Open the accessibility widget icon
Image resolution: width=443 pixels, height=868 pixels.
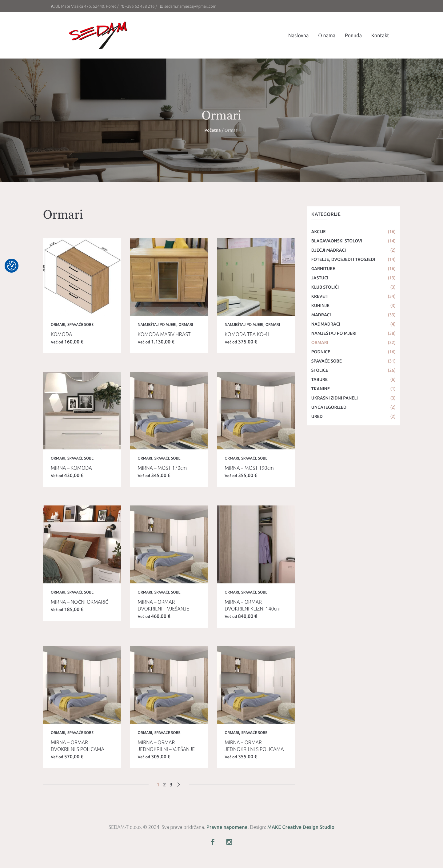(11, 266)
